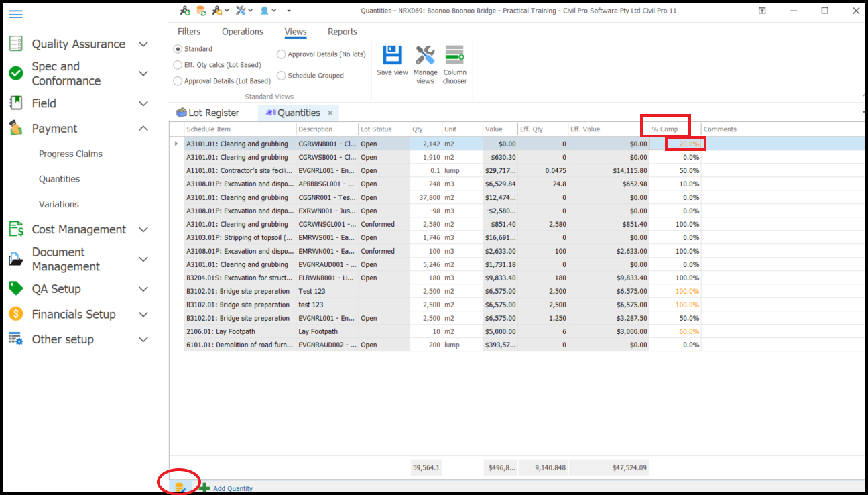Screen dimensions: 868x495
Task: Click the compass gear settings icon
Action: tap(216, 11)
